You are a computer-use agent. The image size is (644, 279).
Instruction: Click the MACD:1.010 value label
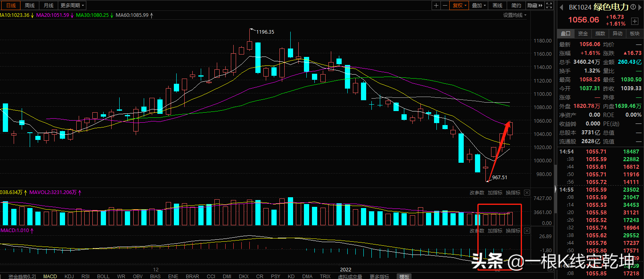tap(15, 230)
